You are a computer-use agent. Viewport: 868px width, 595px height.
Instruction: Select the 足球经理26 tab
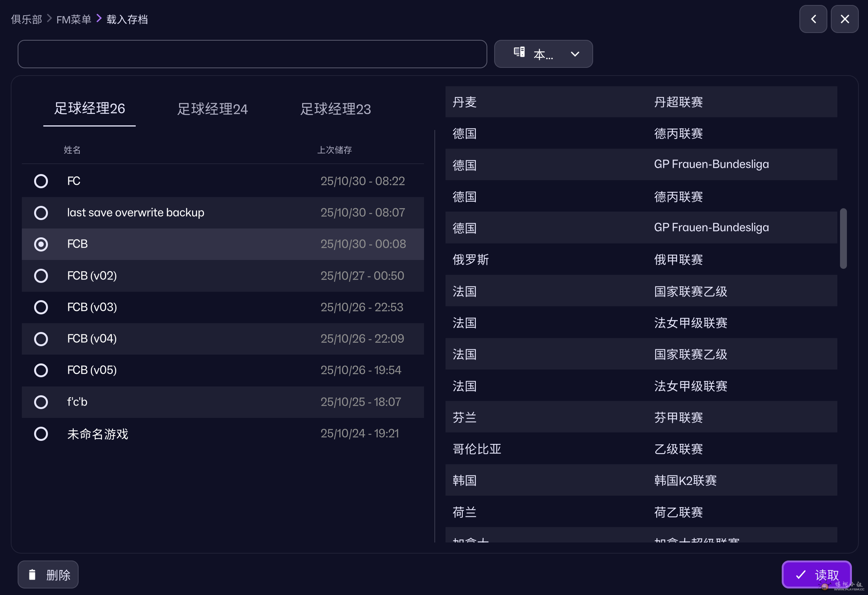[x=89, y=109]
